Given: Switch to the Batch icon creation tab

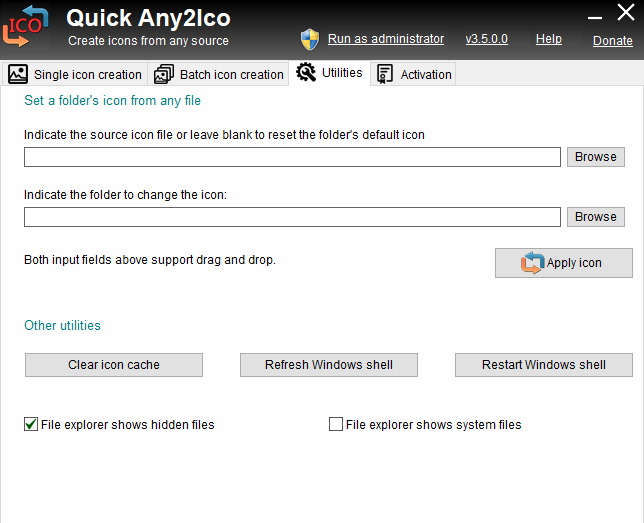Looking at the screenshot, I should pyautogui.click(x=218, y=74).
